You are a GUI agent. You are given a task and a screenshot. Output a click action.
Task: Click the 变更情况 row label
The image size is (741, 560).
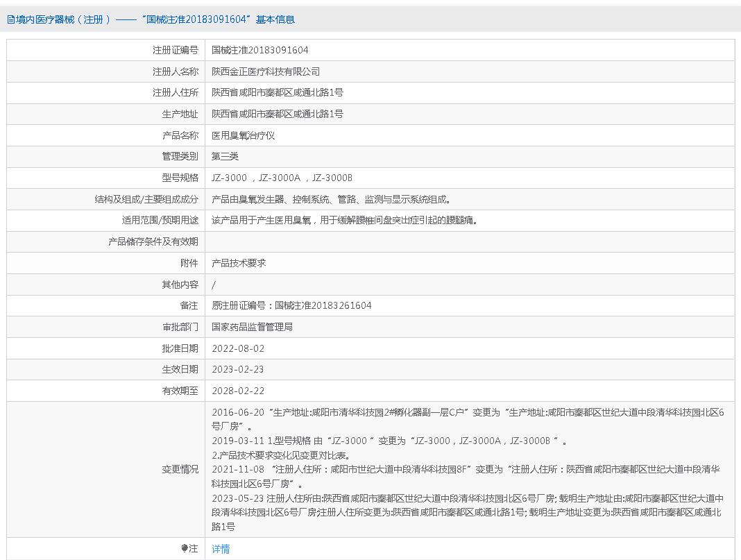(x=180, y=469)
